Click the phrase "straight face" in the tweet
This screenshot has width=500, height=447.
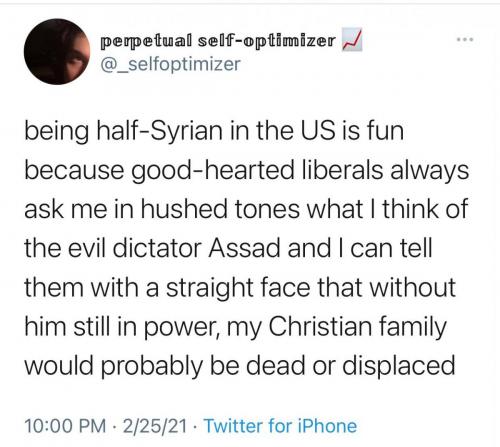[238, 287]
